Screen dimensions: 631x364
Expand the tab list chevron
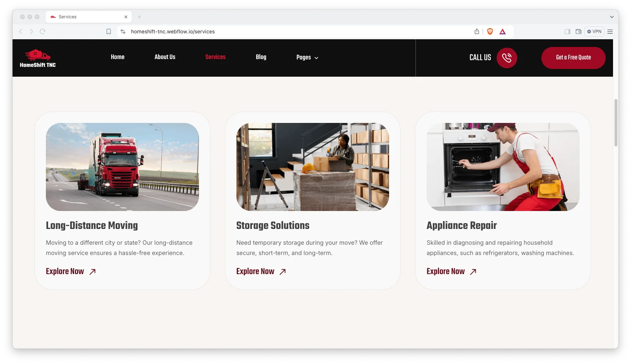click(612, 17)
